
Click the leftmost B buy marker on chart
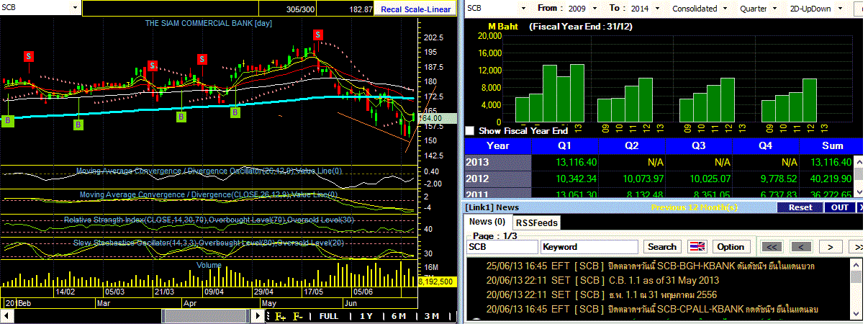8,120
